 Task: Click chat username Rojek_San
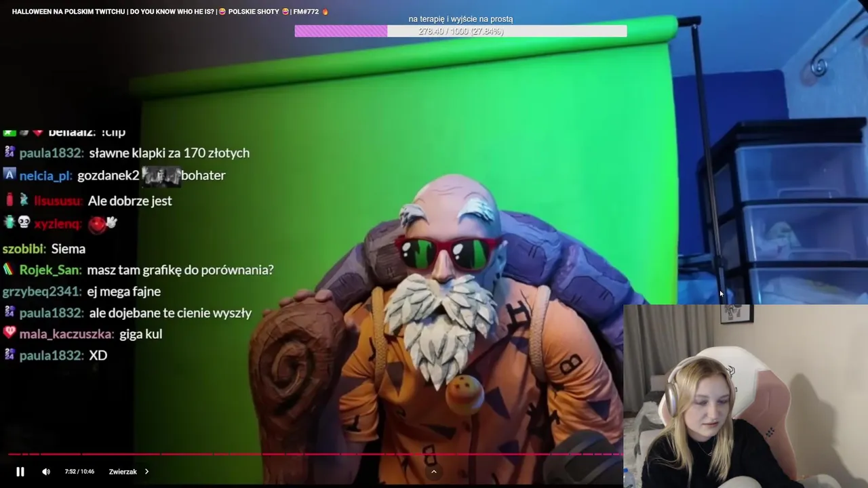point(50,270)
